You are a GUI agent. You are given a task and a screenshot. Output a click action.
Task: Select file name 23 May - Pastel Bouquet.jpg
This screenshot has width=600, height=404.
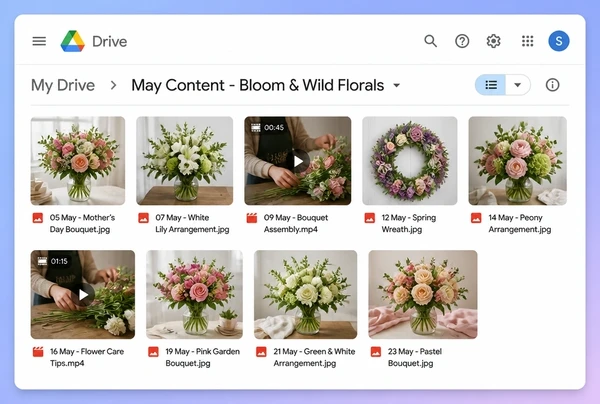click(x=415, y=357)
